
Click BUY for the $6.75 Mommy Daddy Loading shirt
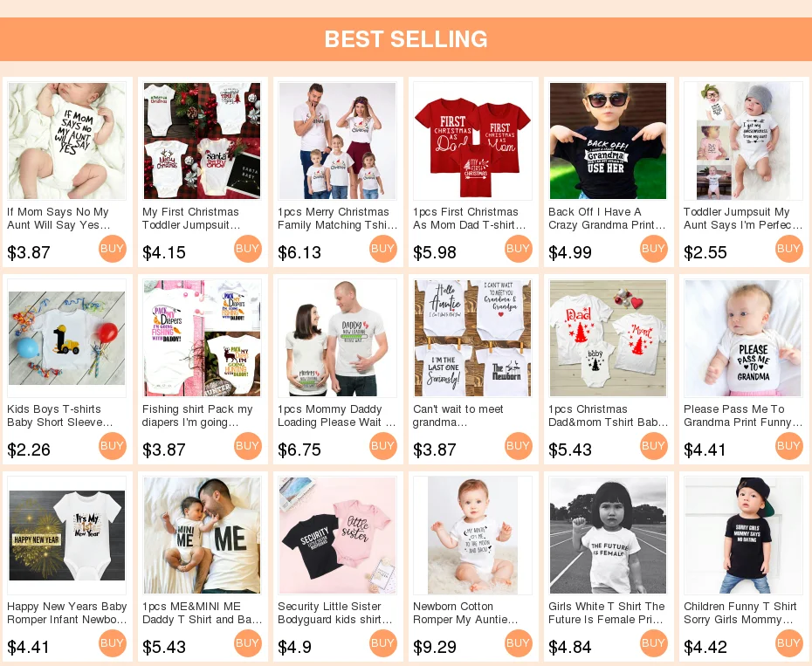pos(382,446)
